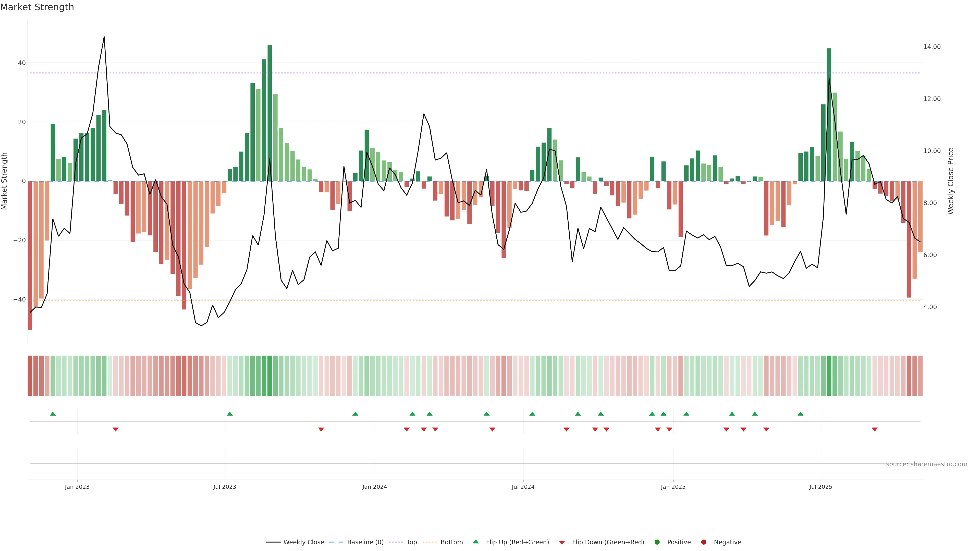Screen dimensions: 980x551
Task: Click the Flip Up legend triangle icon
Action: (x=475, y=542)
